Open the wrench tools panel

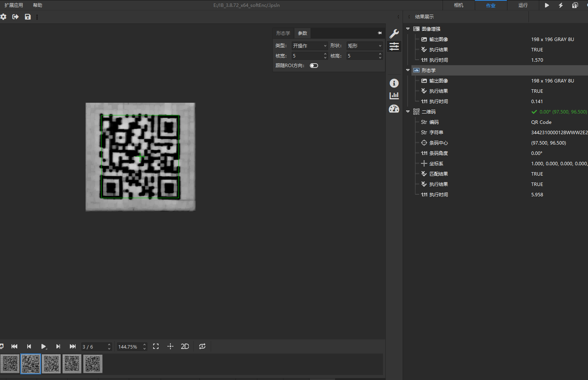[x=394, y=34]
